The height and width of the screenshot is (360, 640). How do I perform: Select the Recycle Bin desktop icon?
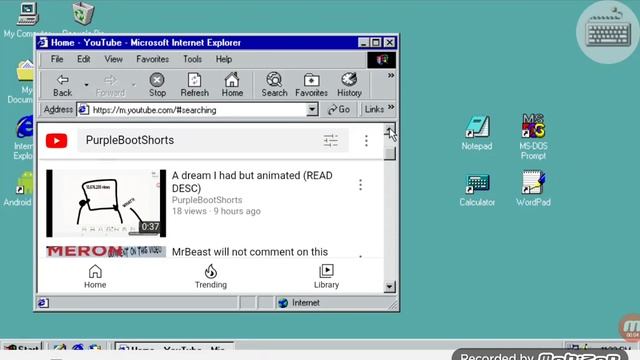[x=83, y=18]
